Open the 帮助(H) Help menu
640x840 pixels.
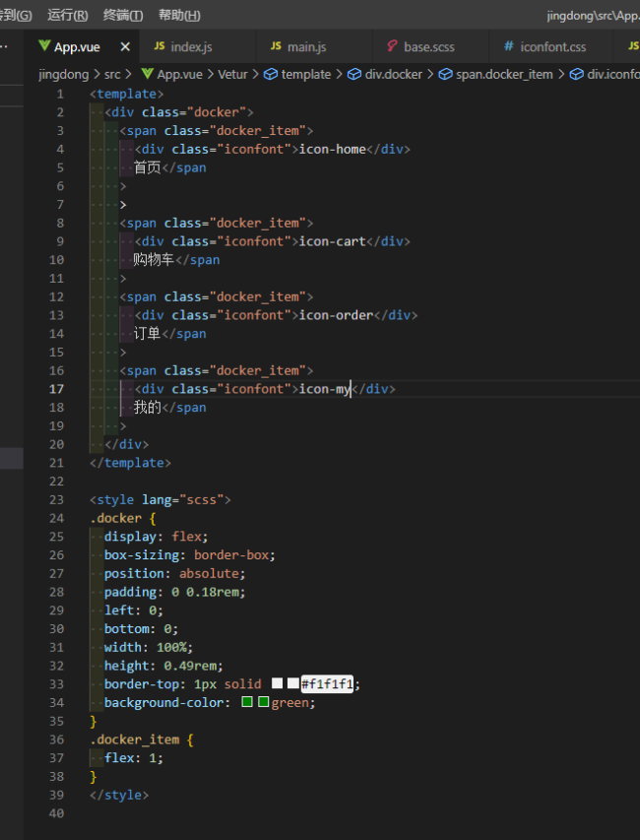coord(179,15)
